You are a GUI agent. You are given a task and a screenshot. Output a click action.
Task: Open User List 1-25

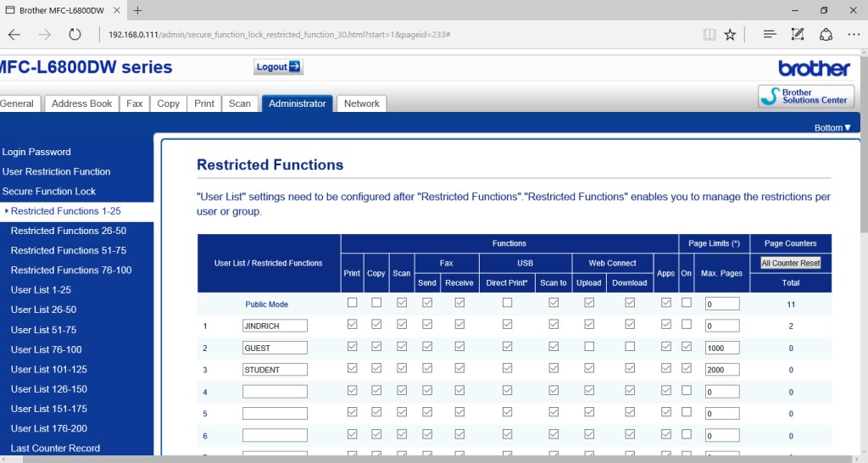(41, 290)
